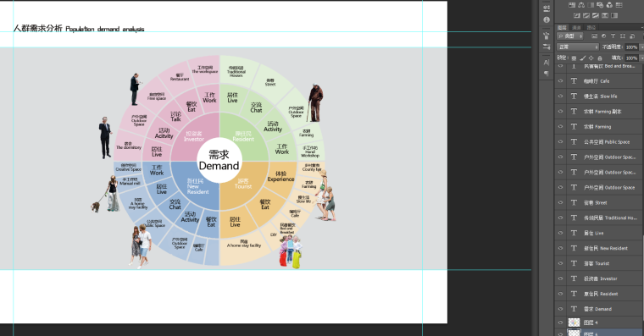Open the layer filter kind dropdown
Screen dimensions: 644x336
coord(569,36)
